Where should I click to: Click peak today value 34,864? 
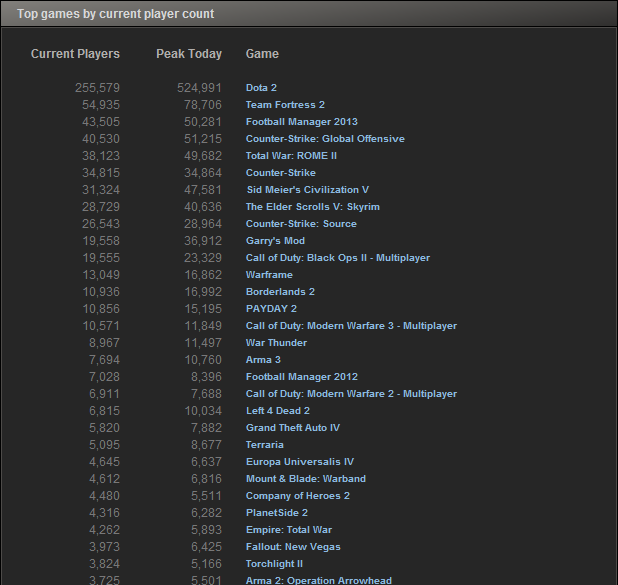click(x=203, y=173)
